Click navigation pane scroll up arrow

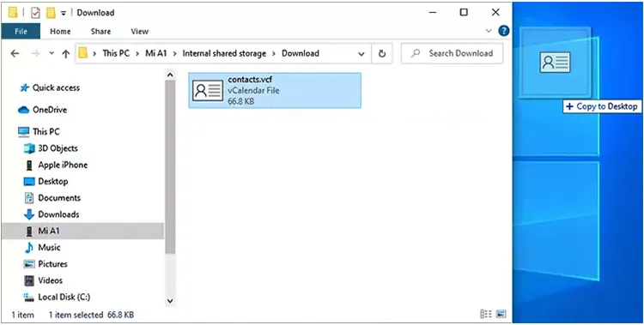pos(170,75)
